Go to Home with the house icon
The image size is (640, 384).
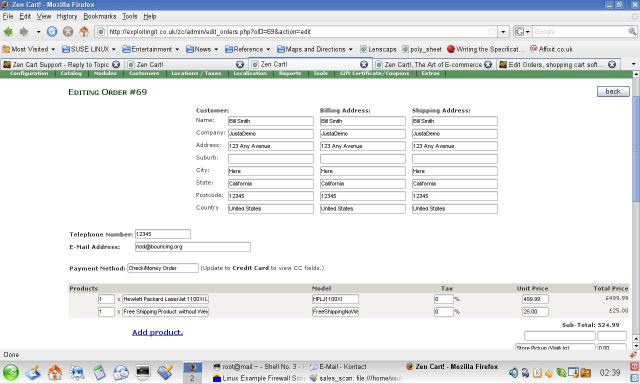[x=84, y=31]
